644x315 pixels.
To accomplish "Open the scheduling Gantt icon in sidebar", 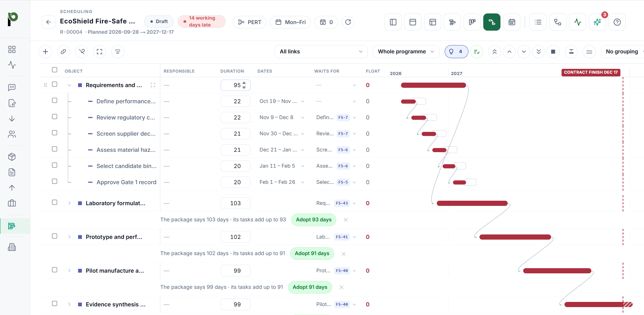I will click(x=12, y=226).
